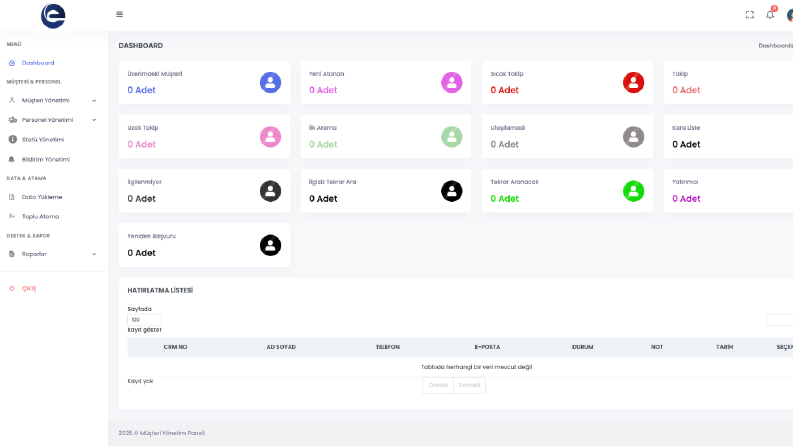This screenshot has width=793, height=446.
Task: Click the ÇIKIŞ power icon
Action: (12, 288)
